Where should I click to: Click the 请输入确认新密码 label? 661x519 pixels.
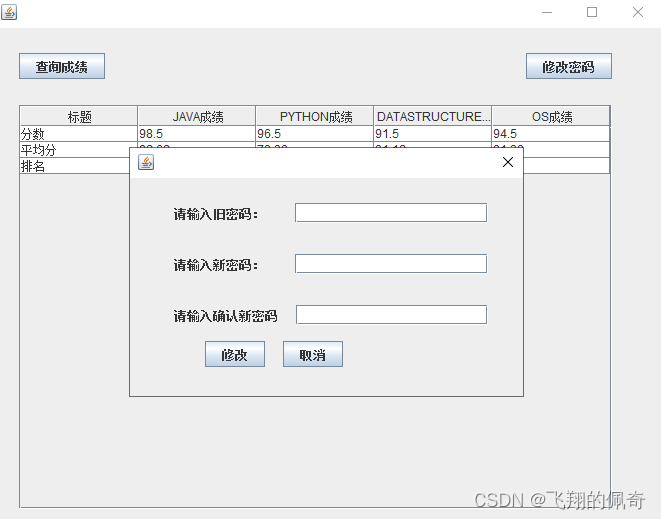(x=226, y=316)
